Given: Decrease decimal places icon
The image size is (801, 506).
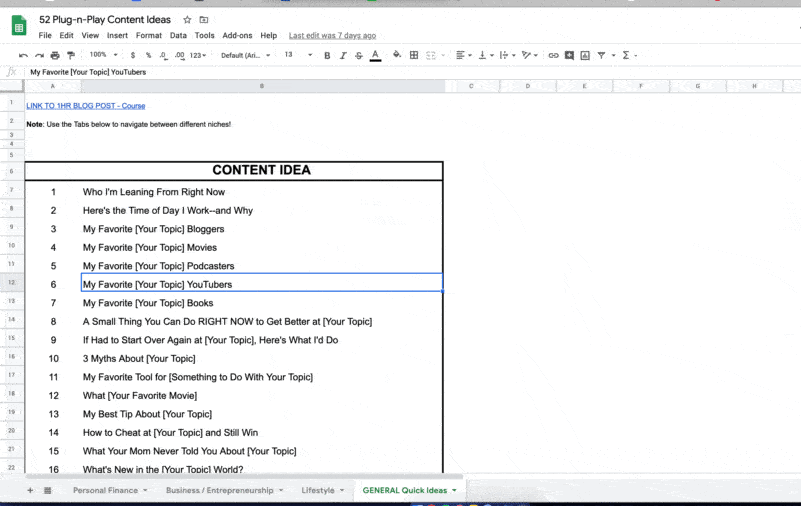Looking at the screenshot, I should pos(163,55).
